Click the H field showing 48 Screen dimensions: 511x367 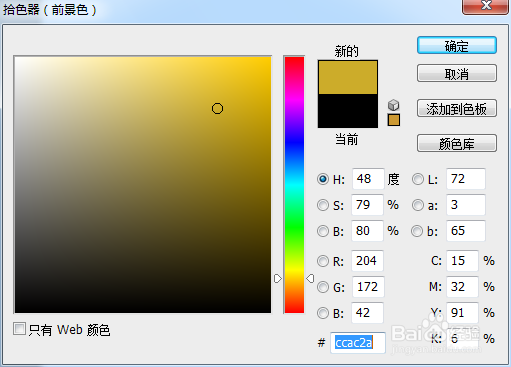[368, 179]
